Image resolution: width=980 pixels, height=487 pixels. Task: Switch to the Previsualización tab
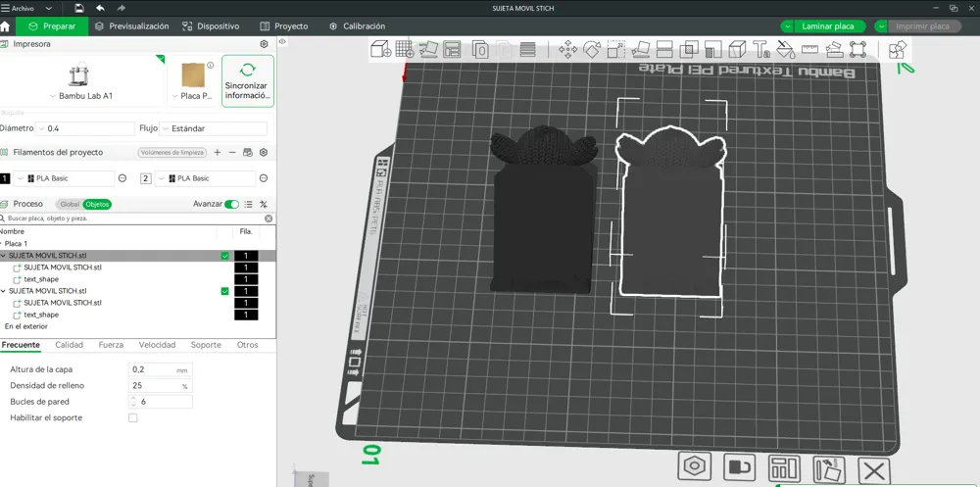click(132, 26)
